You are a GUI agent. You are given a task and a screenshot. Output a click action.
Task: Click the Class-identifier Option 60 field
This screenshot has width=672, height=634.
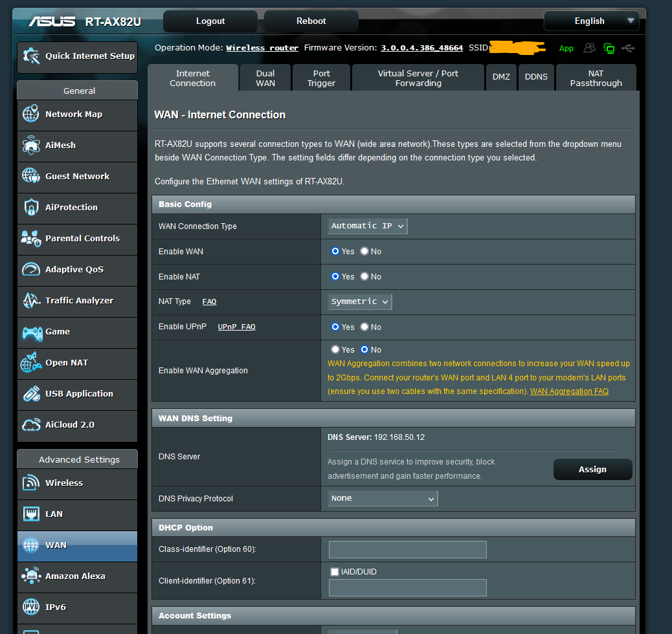click(x=407, y=550)
